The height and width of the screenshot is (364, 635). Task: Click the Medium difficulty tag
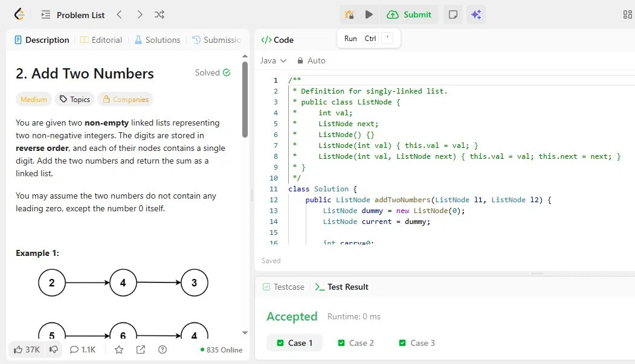(34, 99)
